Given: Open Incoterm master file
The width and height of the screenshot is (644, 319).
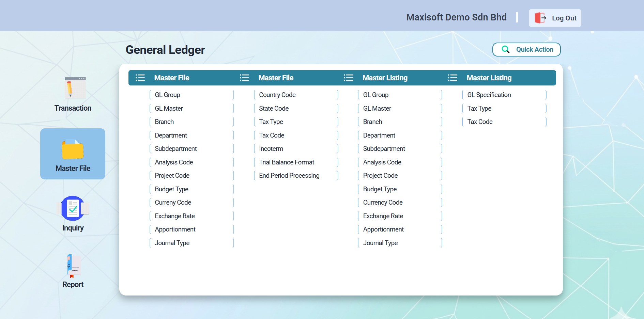Looking at the screenshot, I should coord(296,148).
